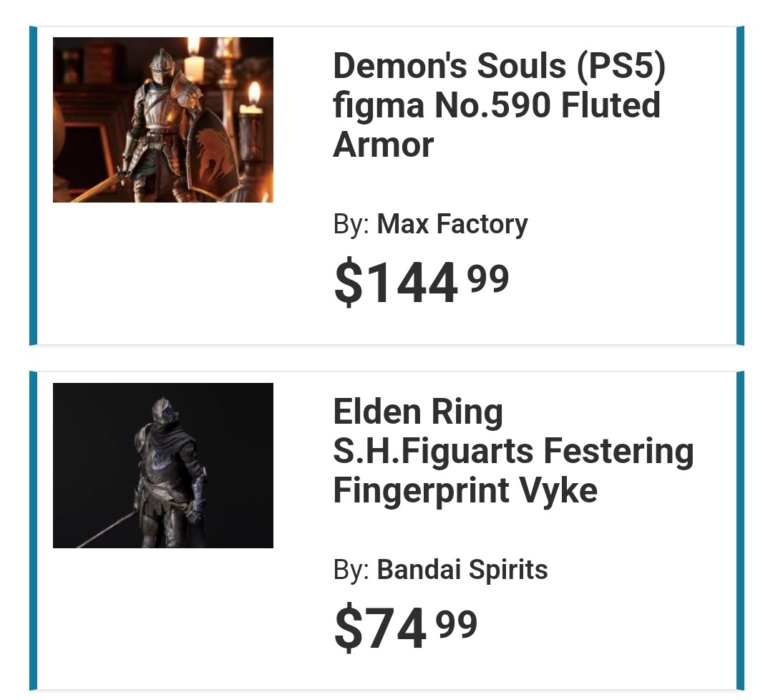
Task: Select the $74 price amount
Action: tap(380, 628)
